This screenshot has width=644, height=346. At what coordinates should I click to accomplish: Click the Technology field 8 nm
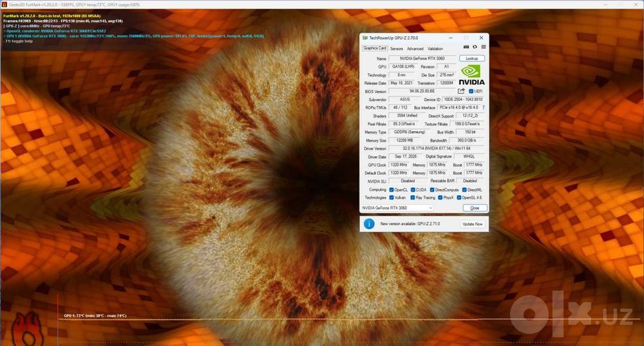point(401,75)
